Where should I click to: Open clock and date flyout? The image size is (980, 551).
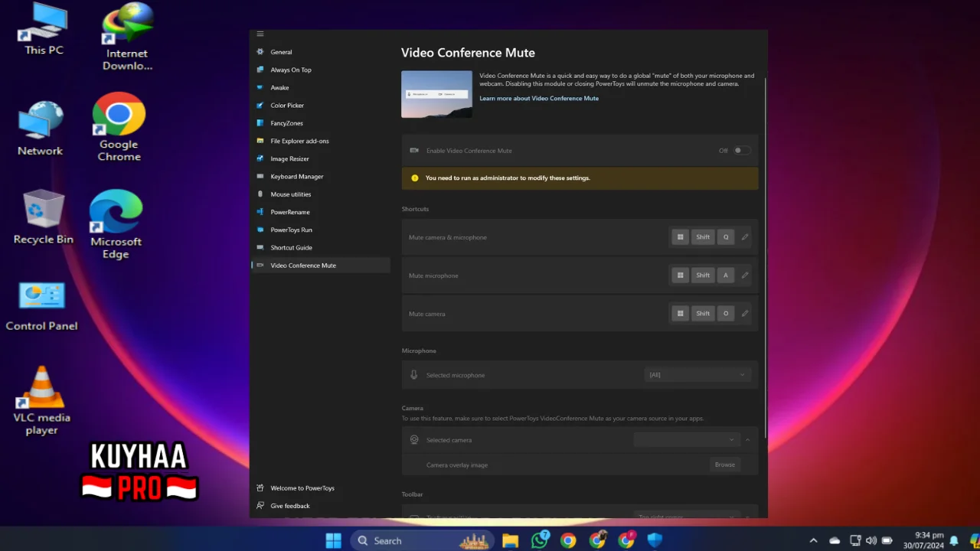point(923,540)
